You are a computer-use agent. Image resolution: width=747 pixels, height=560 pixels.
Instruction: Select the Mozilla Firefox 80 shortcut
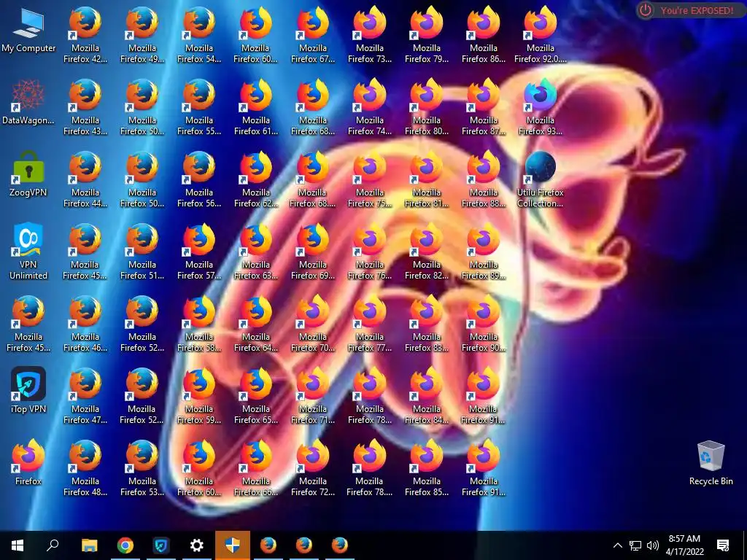click(427, 107)
